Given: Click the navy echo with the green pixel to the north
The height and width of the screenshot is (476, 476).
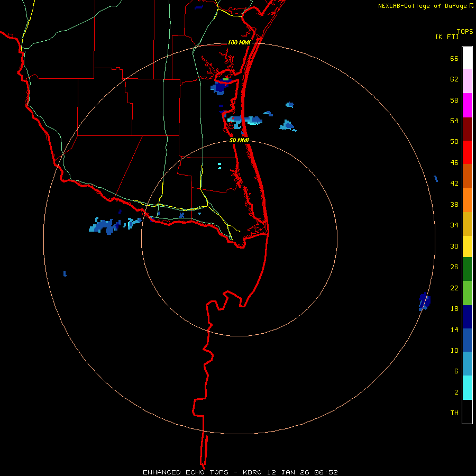Looking at the screenshot, I should (221, 87).
